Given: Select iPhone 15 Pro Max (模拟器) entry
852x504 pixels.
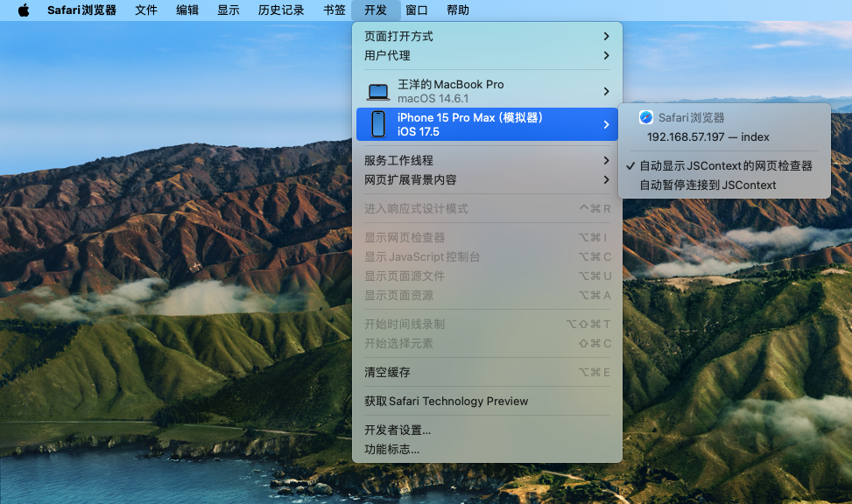Looking at the screenshot, I should point(487,124).
